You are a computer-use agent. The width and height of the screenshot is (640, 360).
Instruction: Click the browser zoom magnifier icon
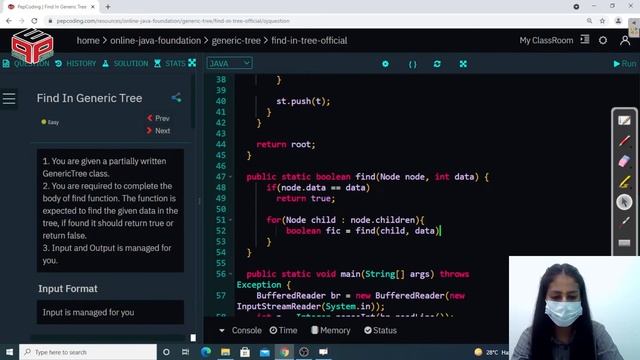589,20
